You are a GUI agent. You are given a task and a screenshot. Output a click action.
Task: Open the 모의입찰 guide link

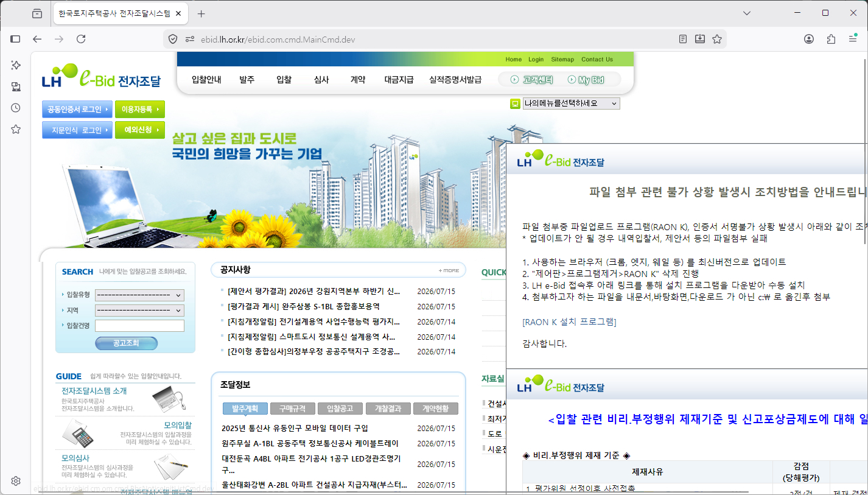(178, 425)
